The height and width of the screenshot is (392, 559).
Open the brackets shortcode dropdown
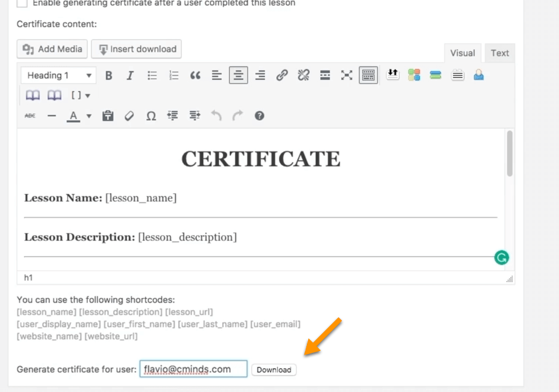click(81, 96)
